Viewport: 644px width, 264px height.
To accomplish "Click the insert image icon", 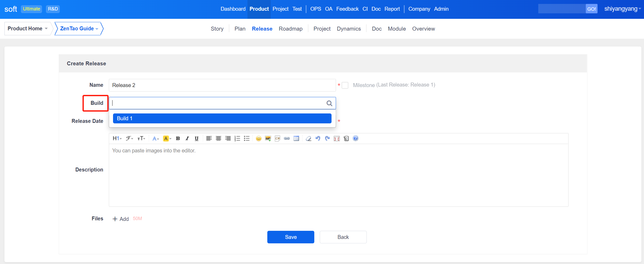I will click(268, 139).
